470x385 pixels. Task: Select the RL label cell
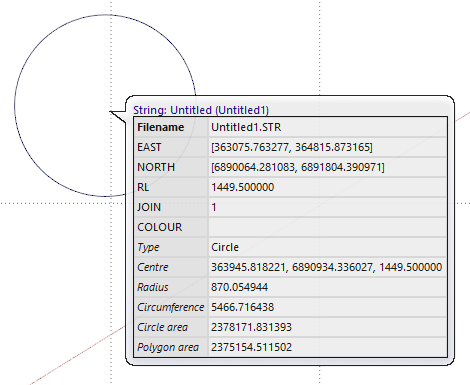pos(171,187)
